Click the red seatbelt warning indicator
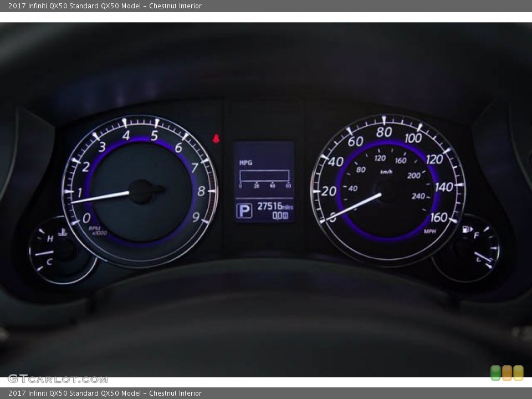Screen dimensions: 532x399 pyautogui.click(x=216, y=139)
